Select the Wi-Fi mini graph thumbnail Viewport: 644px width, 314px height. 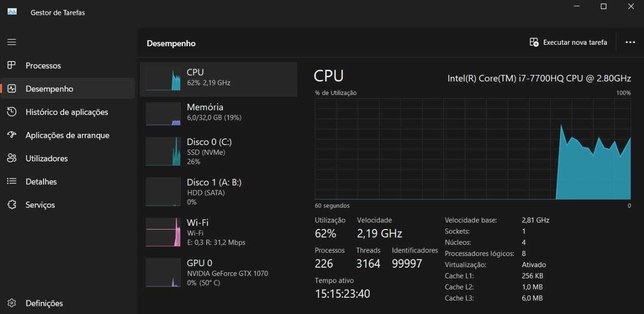[x=163, y=232]
